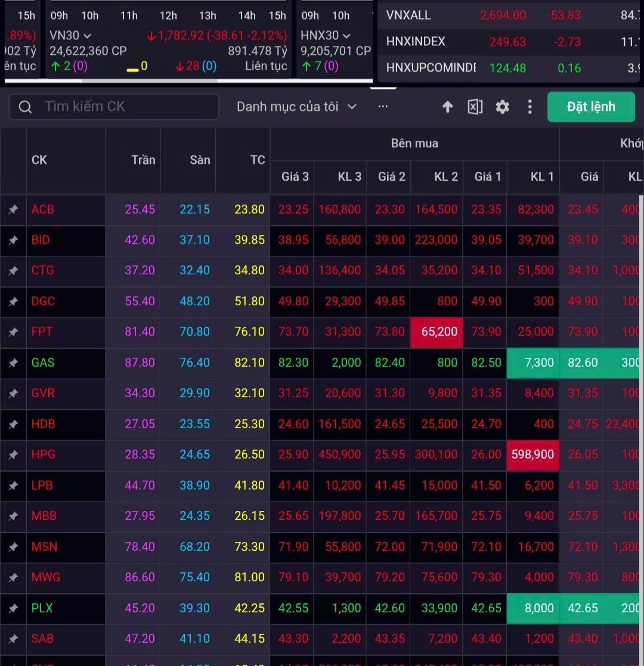Image resolution: width=644 pixels, height=666 pixels.
Task: Click CTG reference price 34.80
Action: click(249, 271)
